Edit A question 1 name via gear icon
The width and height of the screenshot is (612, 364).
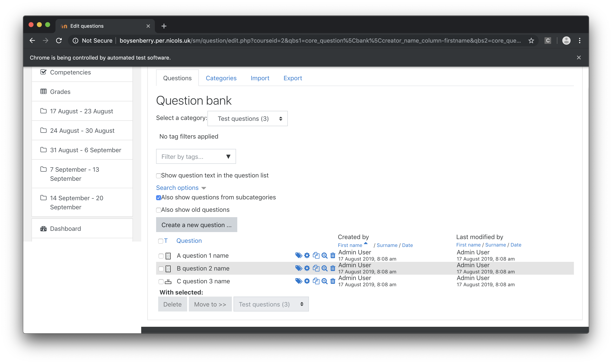click(x=307, y=255)
